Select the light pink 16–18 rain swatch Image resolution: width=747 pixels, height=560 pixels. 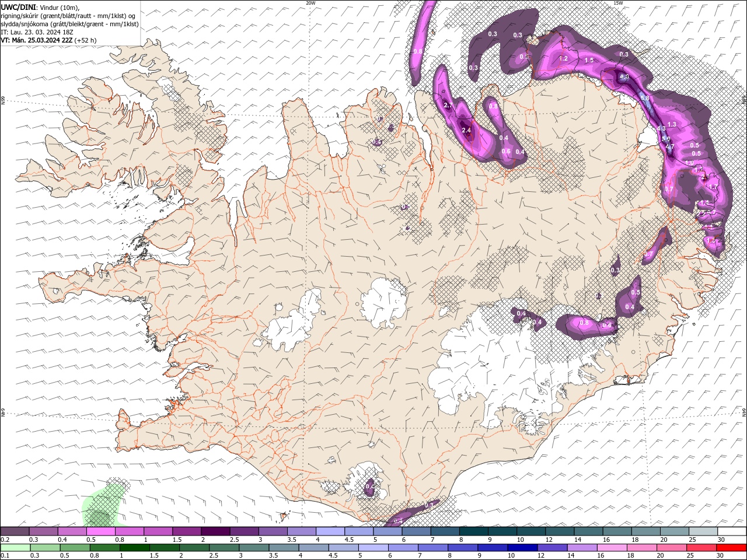click(x=612, y=548)
